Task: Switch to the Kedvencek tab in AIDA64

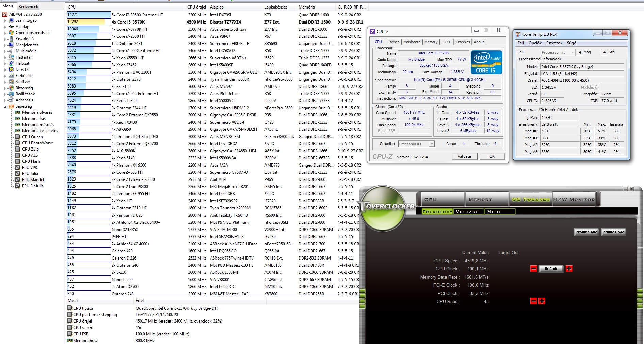Action: [29, 6]
